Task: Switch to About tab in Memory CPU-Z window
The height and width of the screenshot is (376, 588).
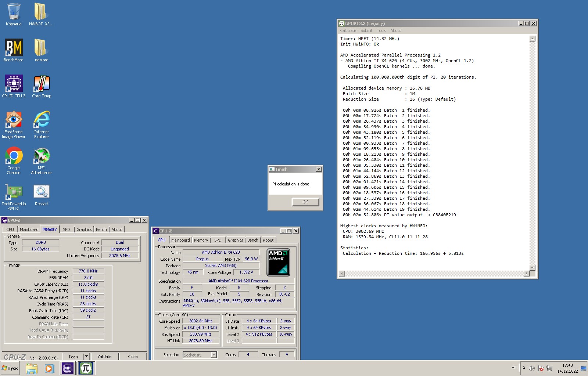Action: click(117, 229)
